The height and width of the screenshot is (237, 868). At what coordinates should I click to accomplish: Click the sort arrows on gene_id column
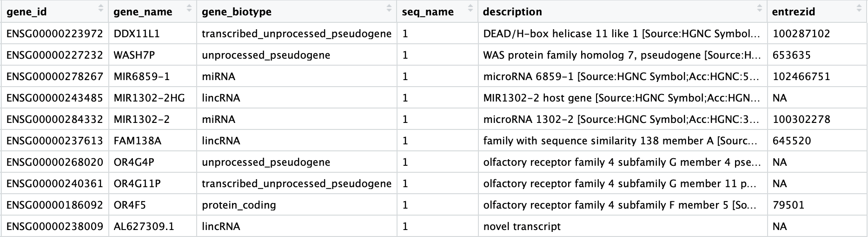click(x=100, y=8)
